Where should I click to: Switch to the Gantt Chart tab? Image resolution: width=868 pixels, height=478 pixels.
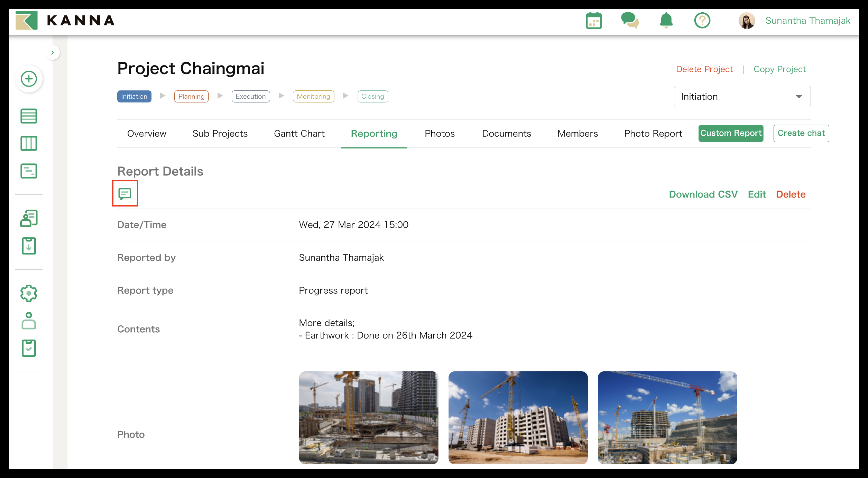click(299, 133)
